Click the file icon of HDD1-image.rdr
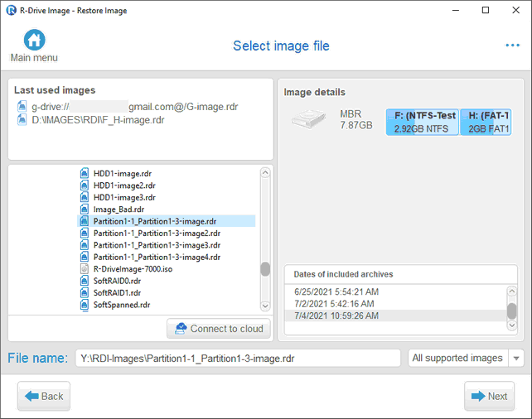The height and width of the screenshot is (419, 532). pos(85,173)
